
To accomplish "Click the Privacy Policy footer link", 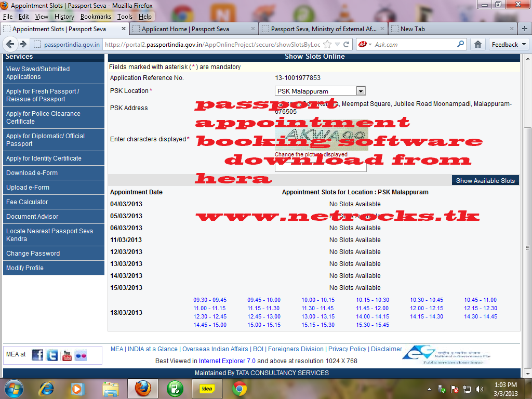I will [347, 349].
